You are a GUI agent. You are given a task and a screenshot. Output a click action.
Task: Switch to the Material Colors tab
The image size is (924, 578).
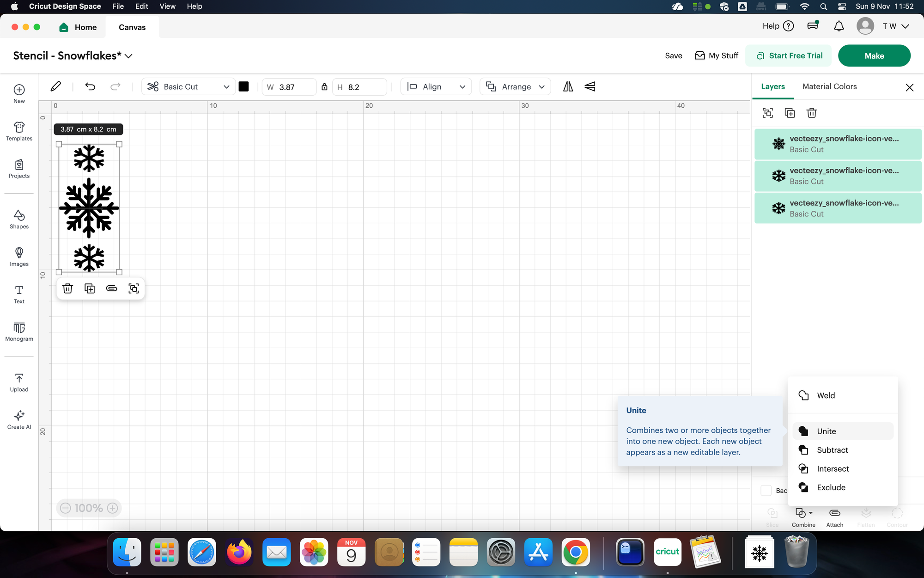pos(829,86)
